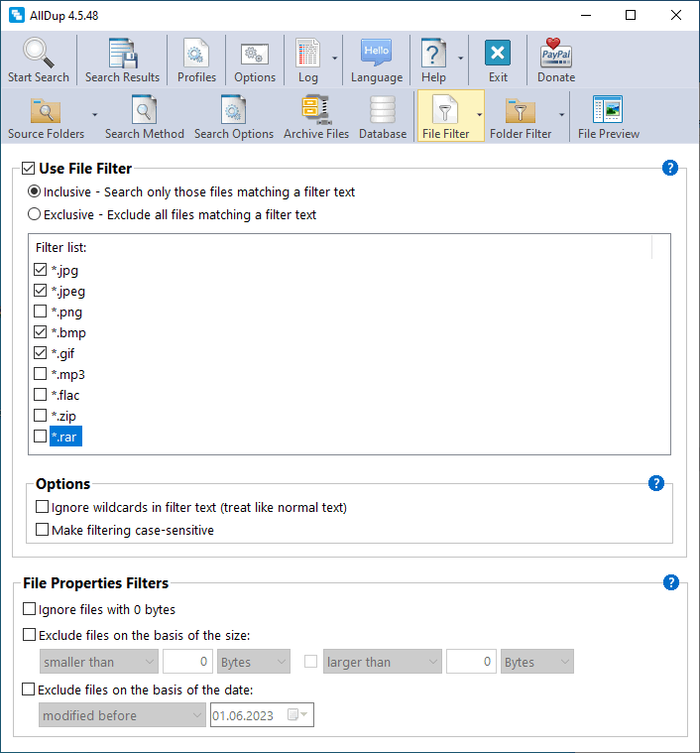Screen dimensions: 700x753
Task: Enable Make filtering case-sensitive option
Action: (43, 530)
